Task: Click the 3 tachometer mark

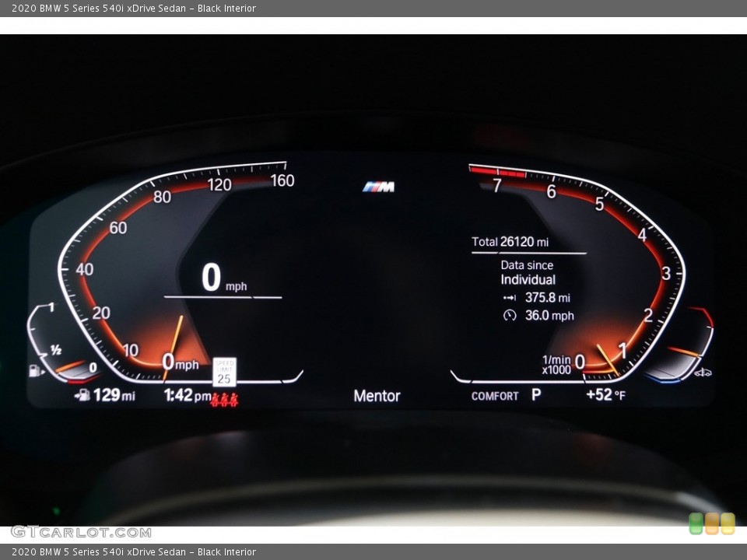Action: click(666, 273)
